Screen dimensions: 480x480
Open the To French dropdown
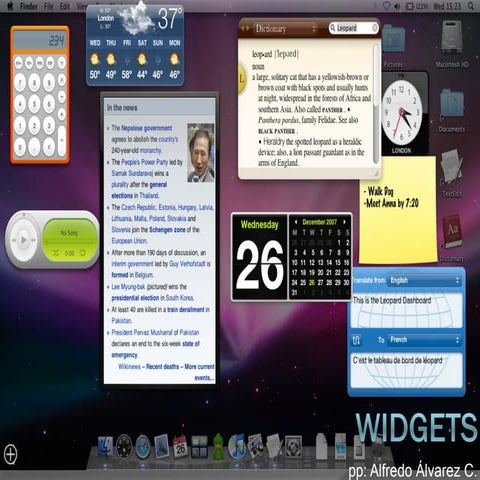tap(424, 340)
